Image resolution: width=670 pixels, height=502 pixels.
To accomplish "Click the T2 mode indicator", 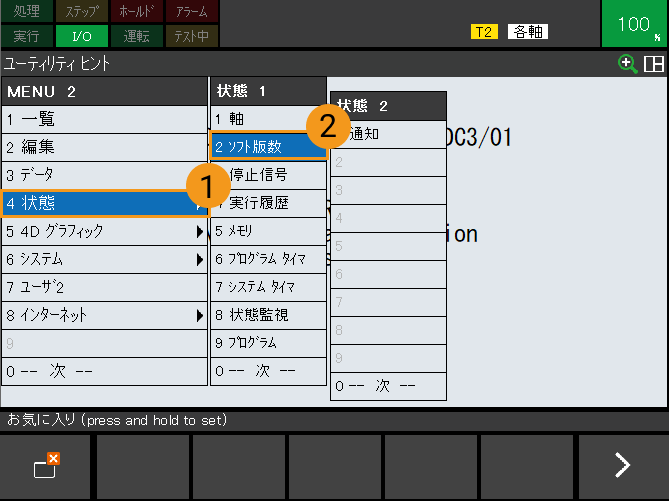I will 484,31.
